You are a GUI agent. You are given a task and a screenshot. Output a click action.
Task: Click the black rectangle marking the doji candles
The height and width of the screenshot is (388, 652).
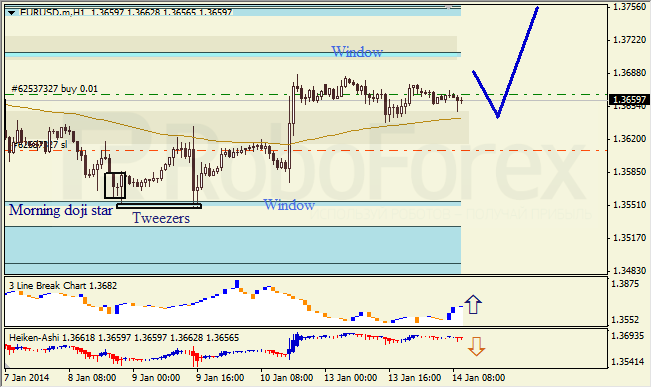click(x=115, y=185)
